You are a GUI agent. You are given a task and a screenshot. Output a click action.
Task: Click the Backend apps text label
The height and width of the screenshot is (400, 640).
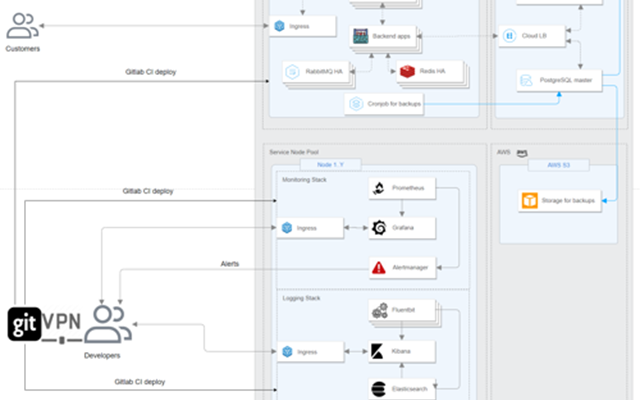point(391,36)
